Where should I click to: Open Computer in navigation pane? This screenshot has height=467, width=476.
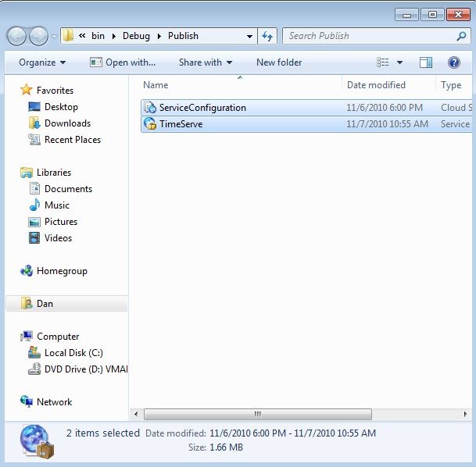pyautogui.click(x=58, y=337)
